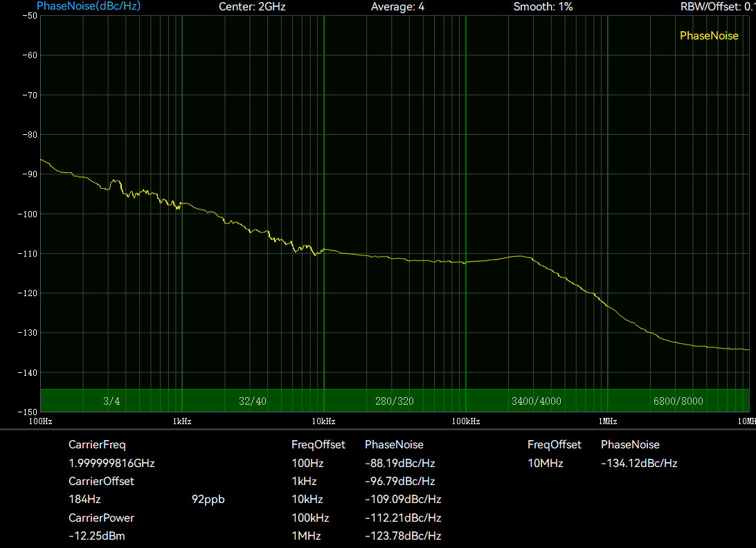Select the 184Hz carrier offset value
This screenshot has height=548, width=756.
click(x=84, y=500)
